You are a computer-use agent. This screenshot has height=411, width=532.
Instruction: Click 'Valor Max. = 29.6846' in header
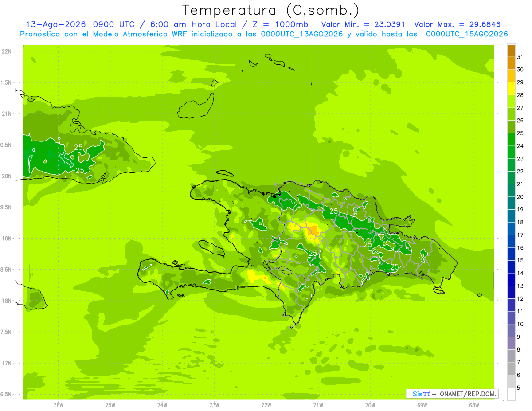(x=457, y=24)
